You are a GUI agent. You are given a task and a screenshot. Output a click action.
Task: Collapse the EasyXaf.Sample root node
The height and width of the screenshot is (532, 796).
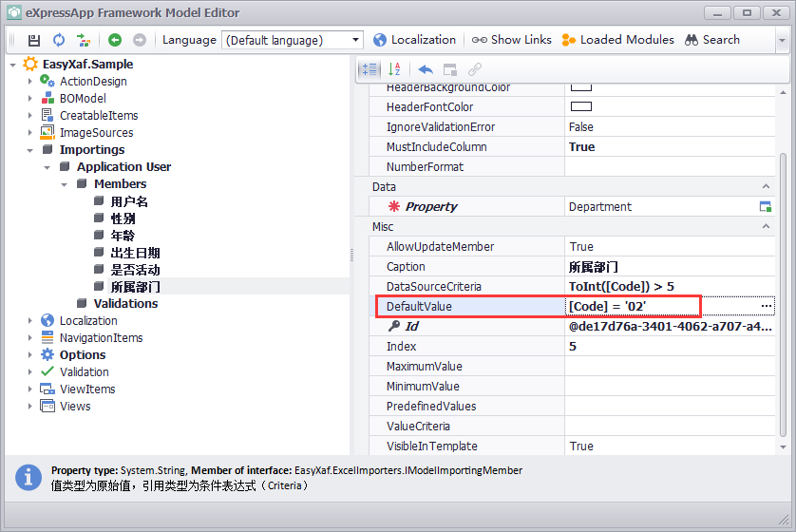click(x=12, y=65)
